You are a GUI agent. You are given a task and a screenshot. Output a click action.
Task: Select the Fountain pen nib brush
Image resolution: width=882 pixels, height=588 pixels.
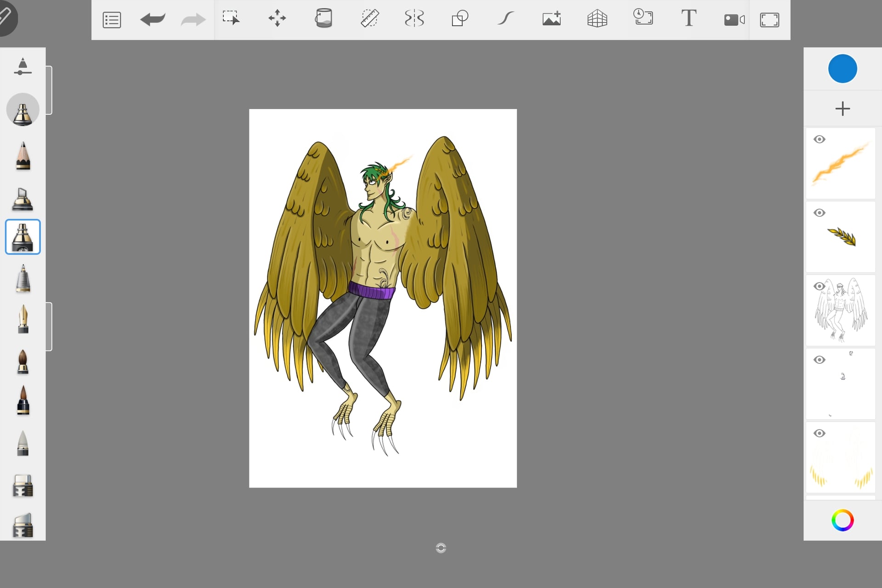point(23,319)
